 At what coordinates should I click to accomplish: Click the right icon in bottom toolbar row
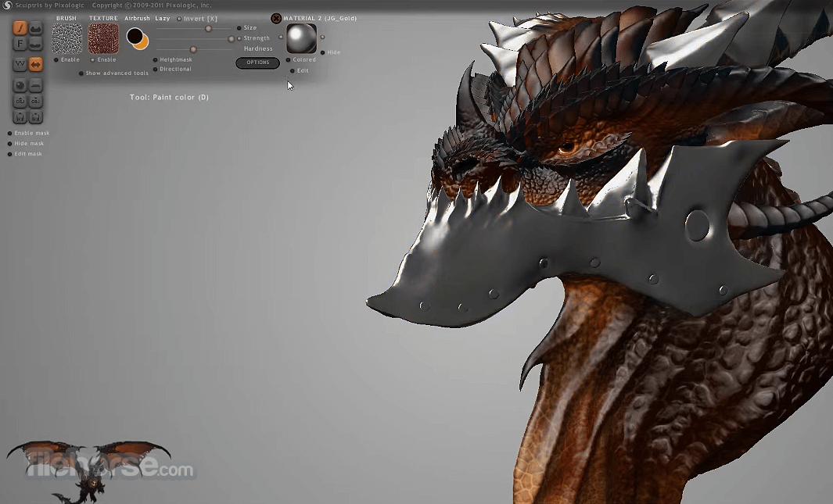pos(36,116)
